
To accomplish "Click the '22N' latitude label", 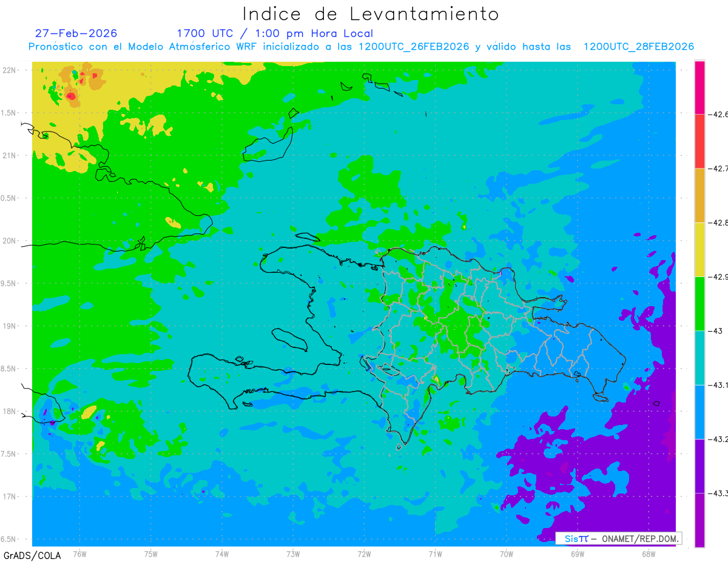I will pyautogui.click(x=10, y=70).
